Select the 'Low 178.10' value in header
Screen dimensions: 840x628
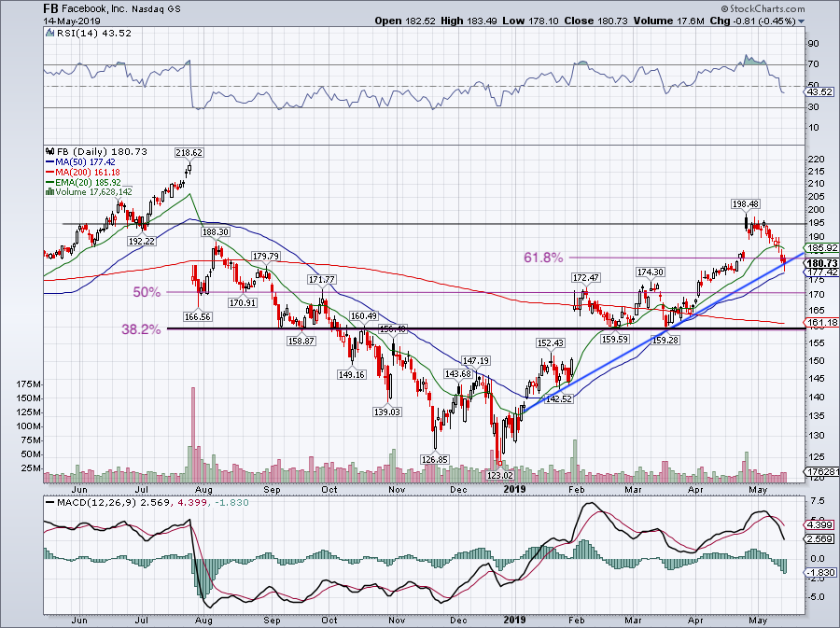(x=530, y=21)
